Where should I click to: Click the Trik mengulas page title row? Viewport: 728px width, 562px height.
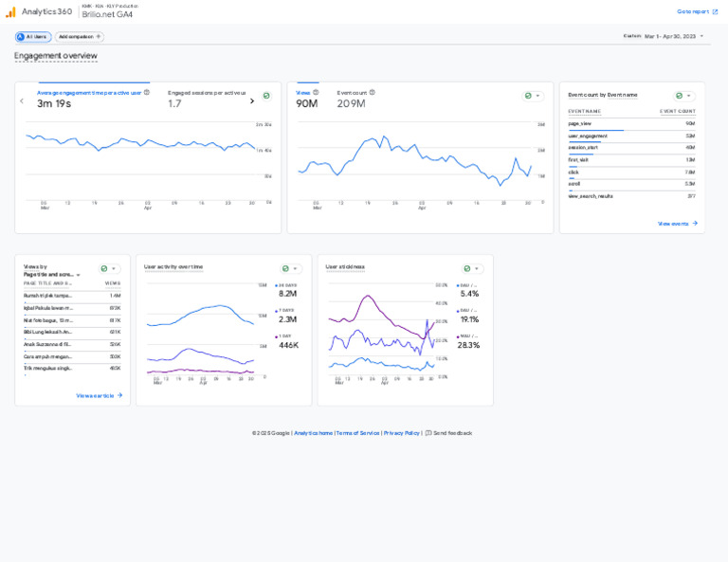(72, 369)
